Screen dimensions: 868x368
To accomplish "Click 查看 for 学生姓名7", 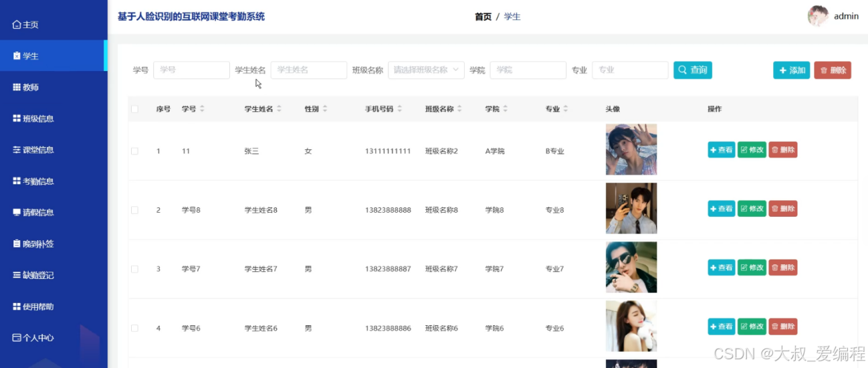I will click(721, 268).
